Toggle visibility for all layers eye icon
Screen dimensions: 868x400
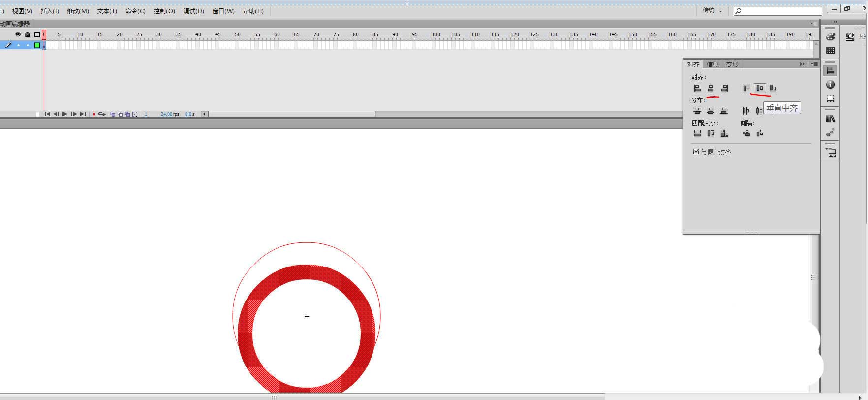pos(18,34)
